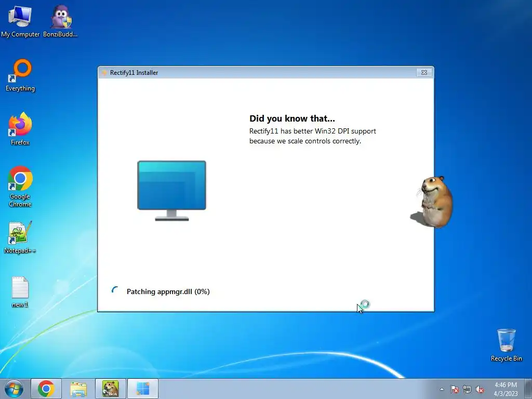Switch to Rectify11 Installer taskbar button
The width and height of the screenshot is (532, 399).
(x=143, y=389)
